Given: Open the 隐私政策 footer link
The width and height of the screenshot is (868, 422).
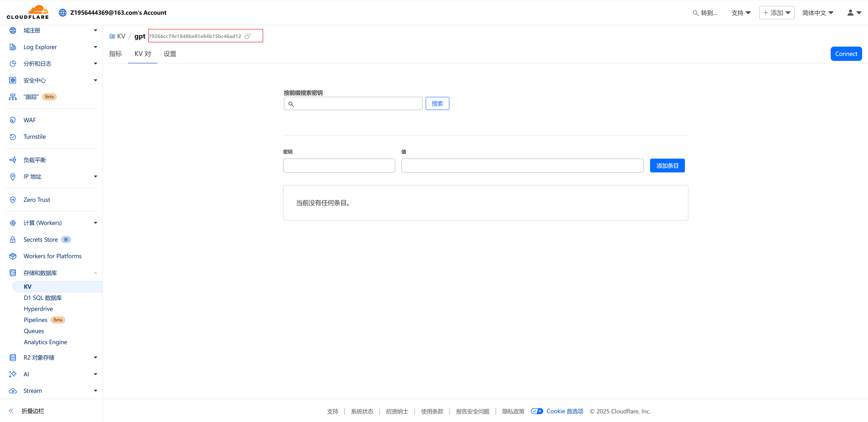Looking at the screenshot, I should [x=513, y=411].
